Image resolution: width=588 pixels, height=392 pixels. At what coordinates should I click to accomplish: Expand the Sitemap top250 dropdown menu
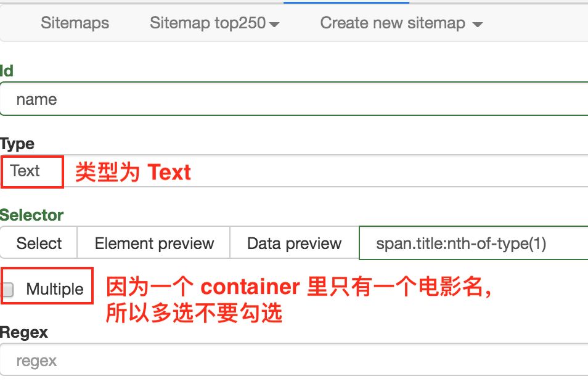[x=214, y=23]
